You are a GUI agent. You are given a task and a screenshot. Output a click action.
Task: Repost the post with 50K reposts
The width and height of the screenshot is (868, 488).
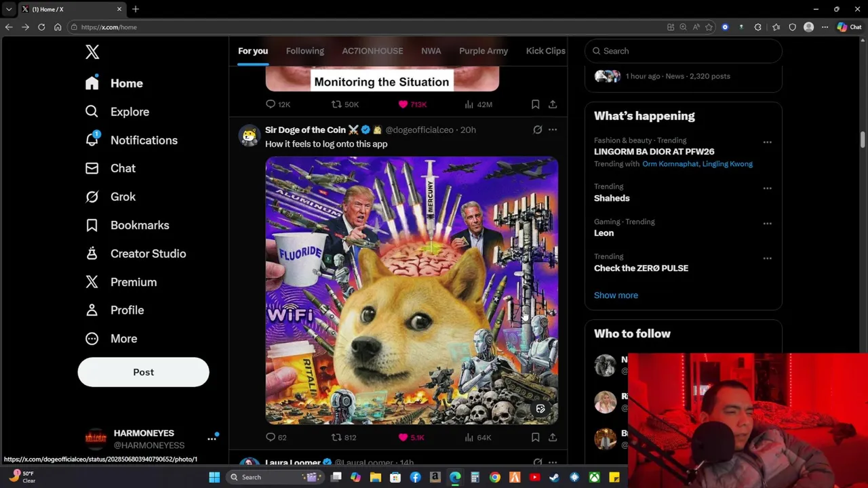(344, 104)
